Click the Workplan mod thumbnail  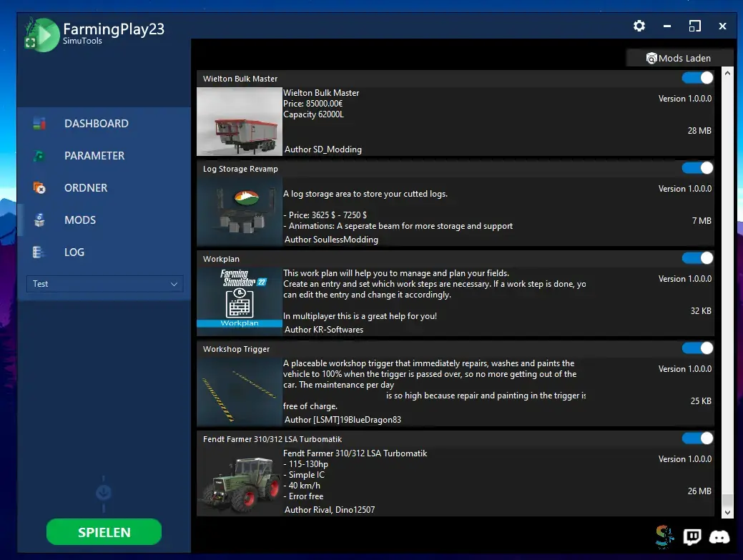(x=240, y=301)
